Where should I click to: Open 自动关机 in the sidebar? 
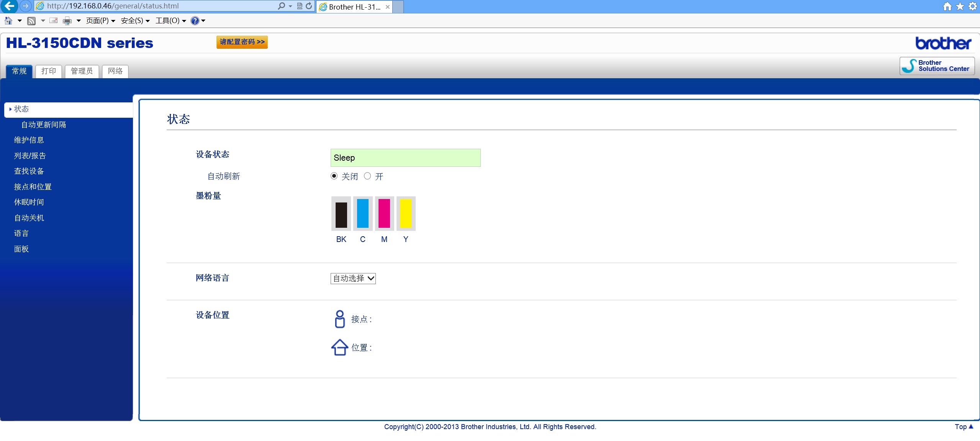click(29, 218)
